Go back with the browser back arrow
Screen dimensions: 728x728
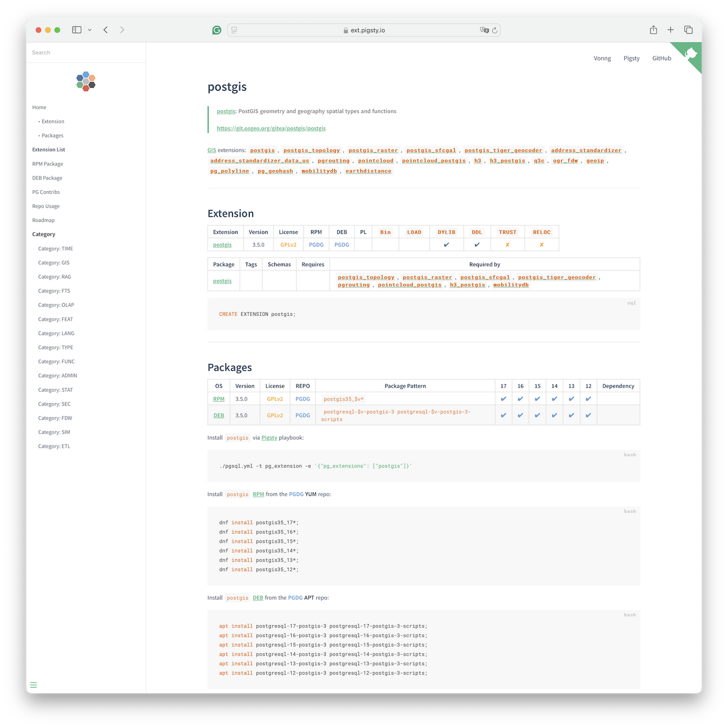tap(106, 30)
